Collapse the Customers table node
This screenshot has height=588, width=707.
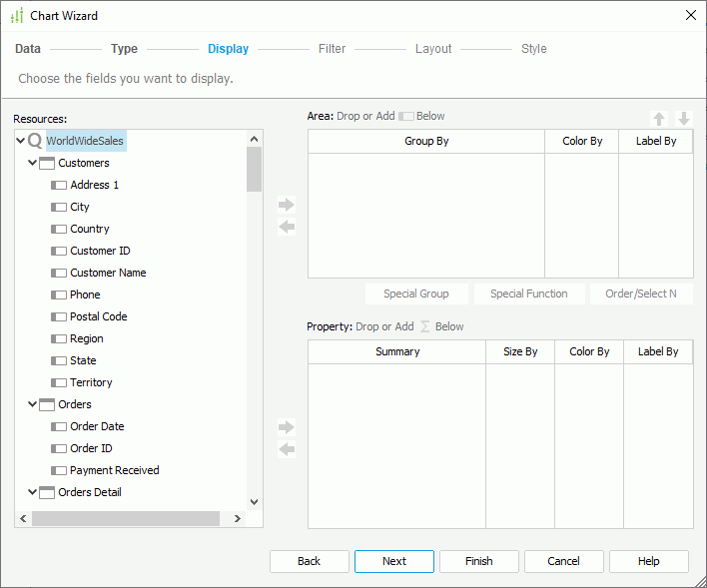(x=33, y=163)
